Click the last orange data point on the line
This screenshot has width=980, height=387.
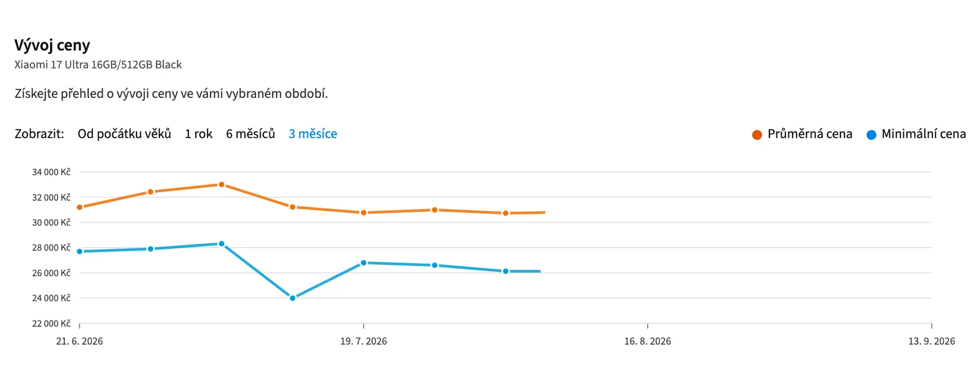pos(506,213)
